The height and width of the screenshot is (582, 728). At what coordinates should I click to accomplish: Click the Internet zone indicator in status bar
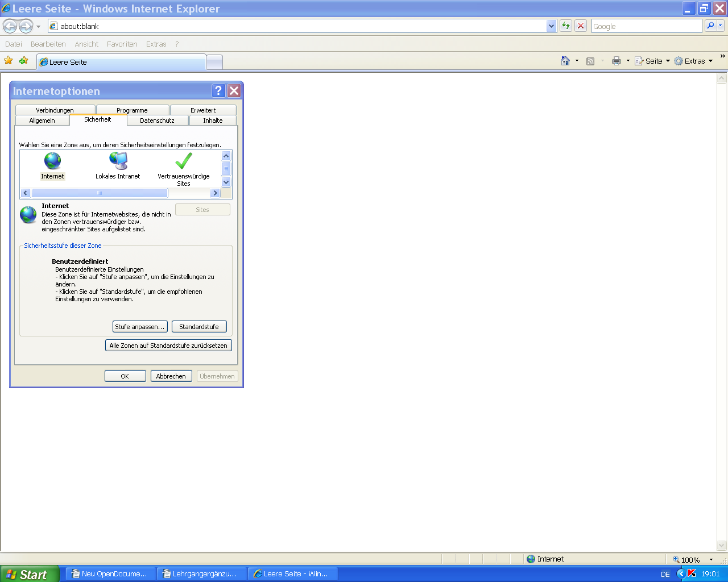point(545,559)
